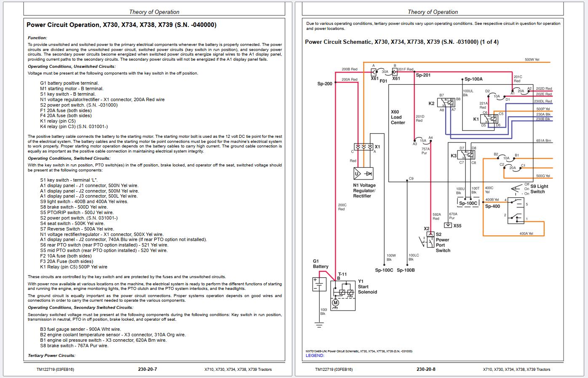The width and height of the screenshot is (588, 378).
Task: Select the ground symbol below the battery
Action: click(x=319, y=325)
